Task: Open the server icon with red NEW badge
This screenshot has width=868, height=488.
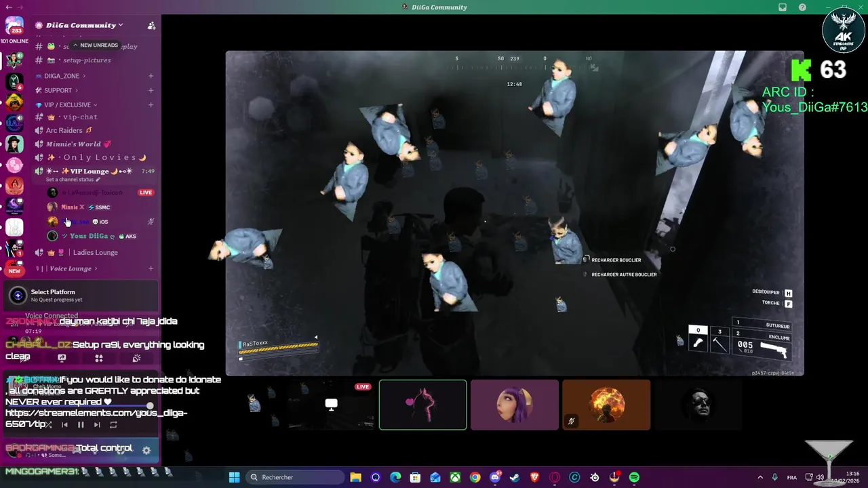Action: (14, 268)
